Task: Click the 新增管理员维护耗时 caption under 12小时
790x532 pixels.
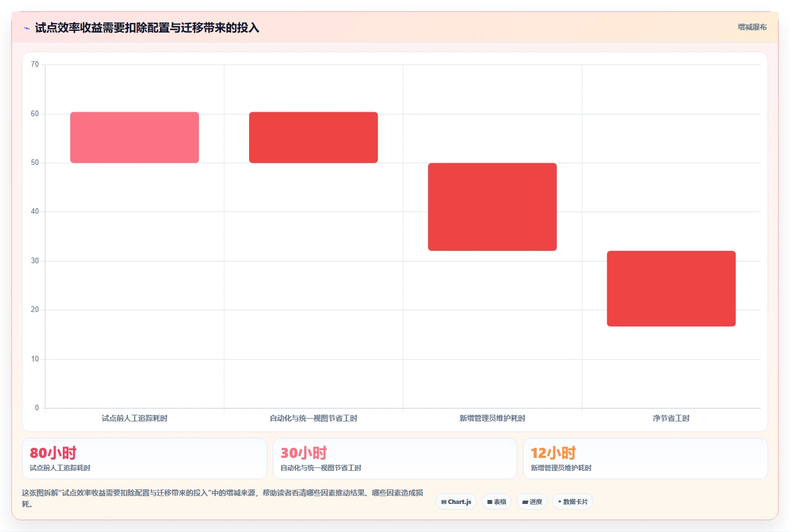Action: [561, 468]
